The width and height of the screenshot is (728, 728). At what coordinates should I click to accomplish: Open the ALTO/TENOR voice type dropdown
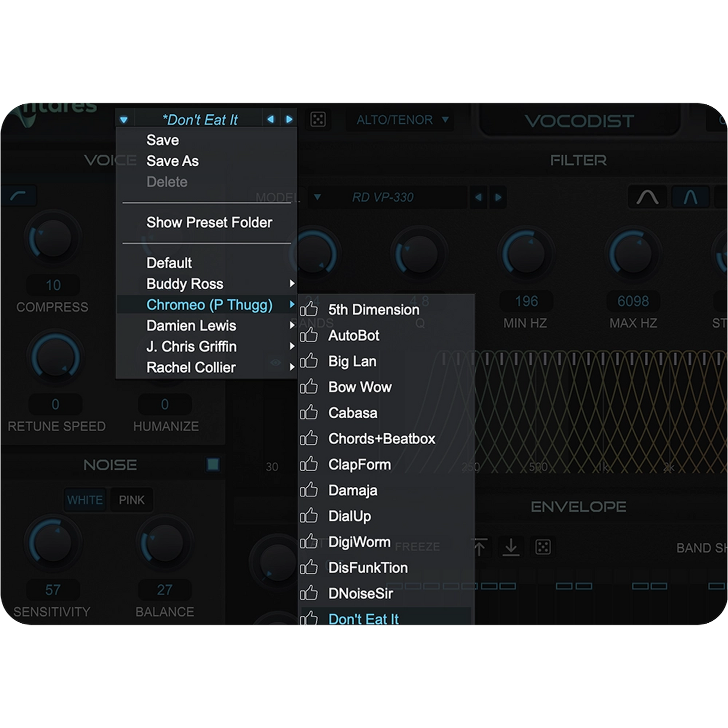pyautogui.click(x=445, y=120)
